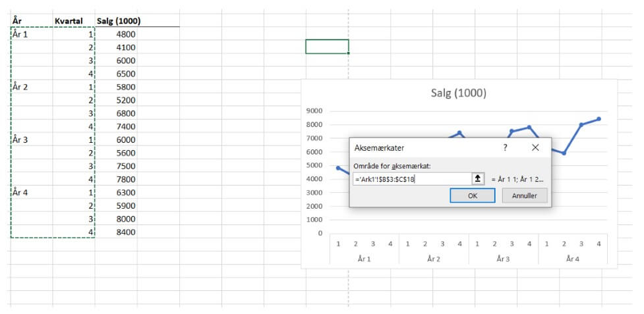Viewport: 644px width, 314px height.
Task: Click the År 4 label on chart axis
Action: click(x=571, y=259)
